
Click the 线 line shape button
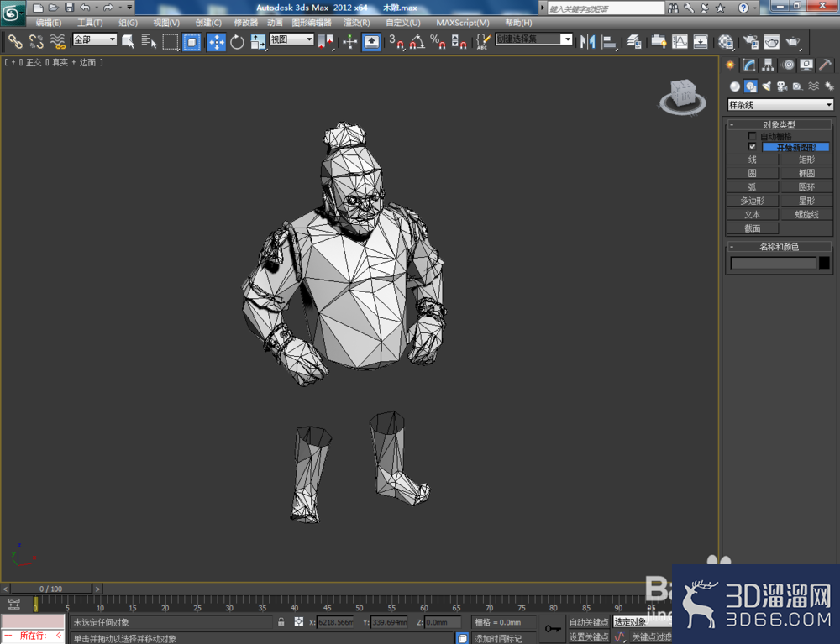pyautogui.click(x=752, y=160)
